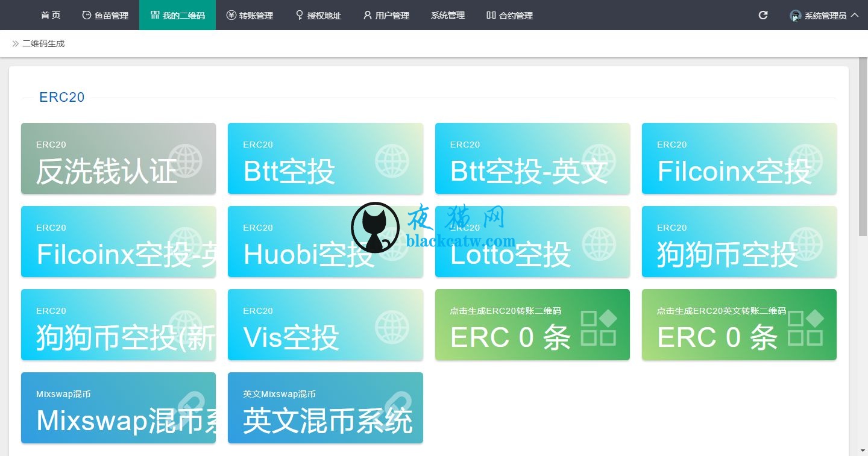Viewport: 868px width, 456px height.
Task: Open the 首页 menu item
Action: point(51,15)
